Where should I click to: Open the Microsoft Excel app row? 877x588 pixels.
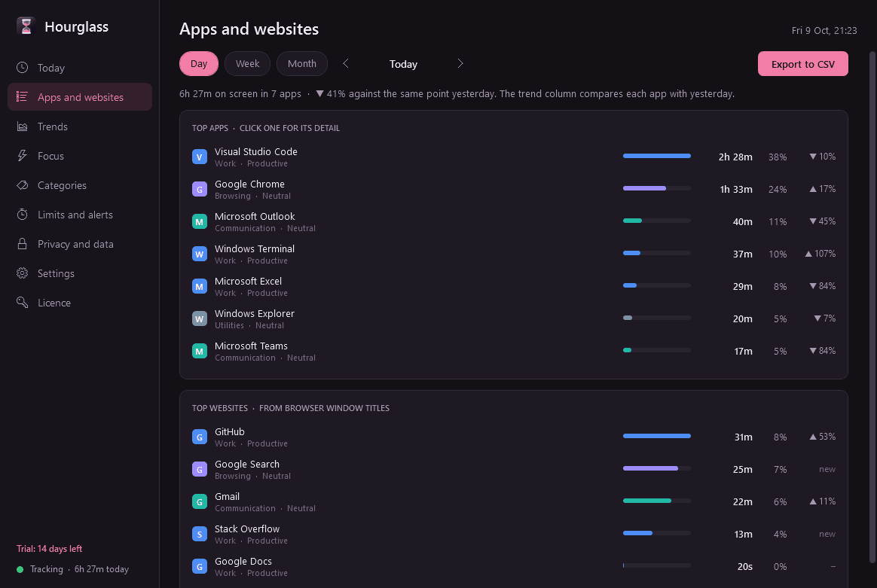[513, 286]
